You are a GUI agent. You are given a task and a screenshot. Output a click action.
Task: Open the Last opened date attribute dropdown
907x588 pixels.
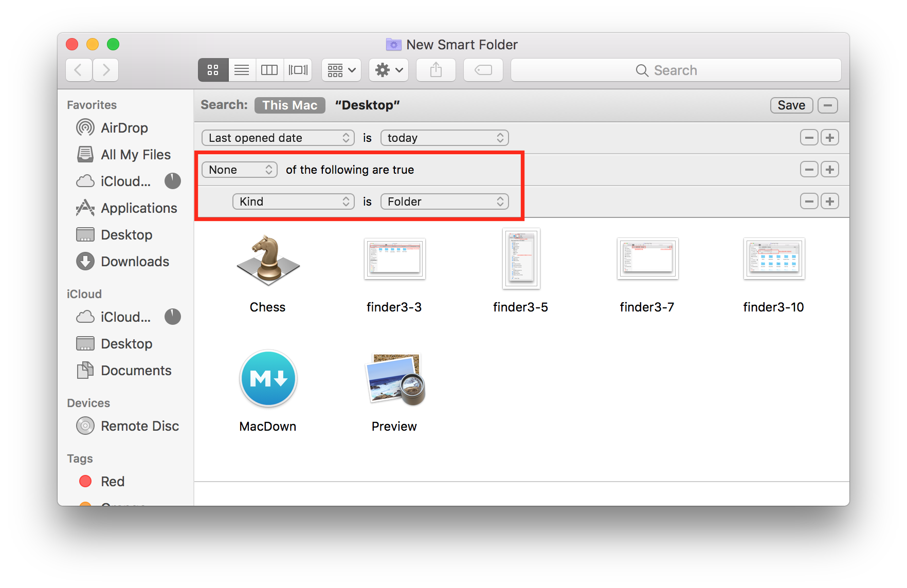[278, 138]
